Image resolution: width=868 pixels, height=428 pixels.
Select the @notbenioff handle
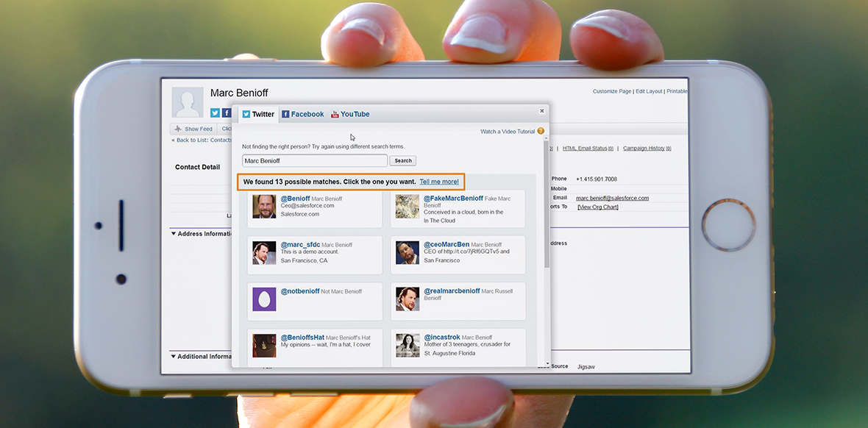coord(299,291)
